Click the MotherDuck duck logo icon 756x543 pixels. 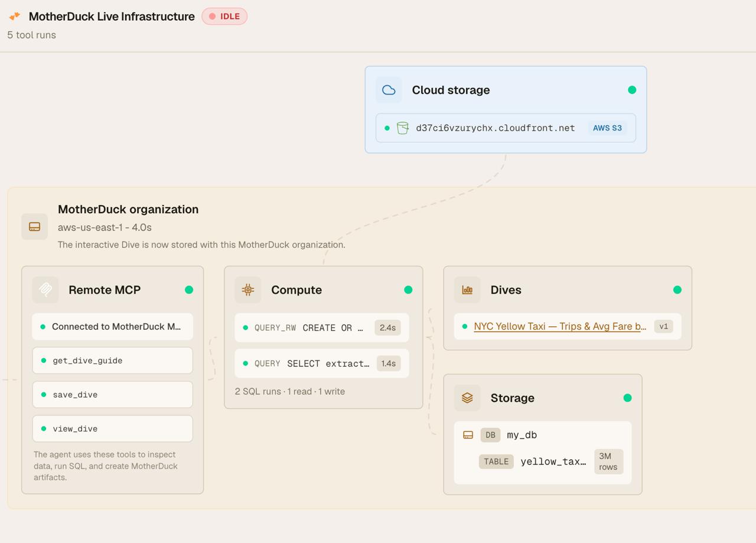coord(15,17)
